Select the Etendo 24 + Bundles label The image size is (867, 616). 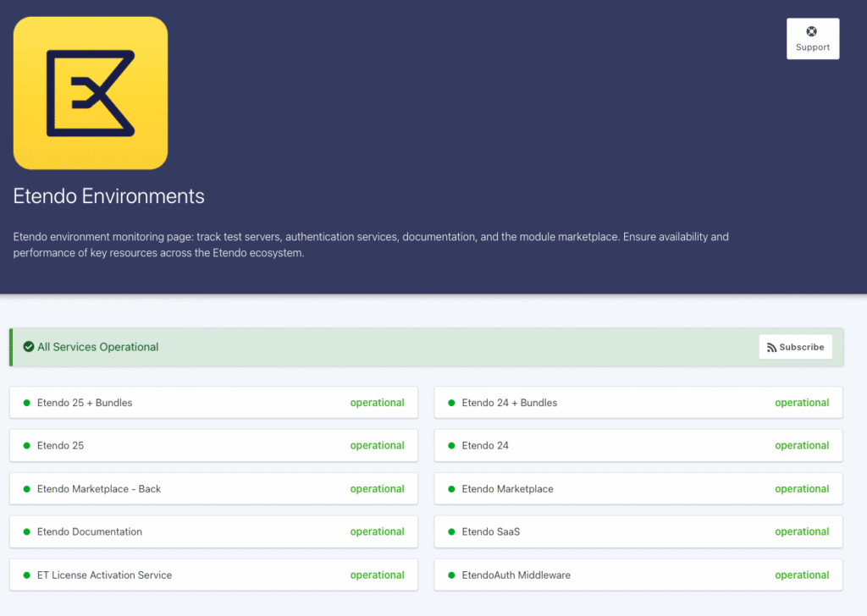509,403
